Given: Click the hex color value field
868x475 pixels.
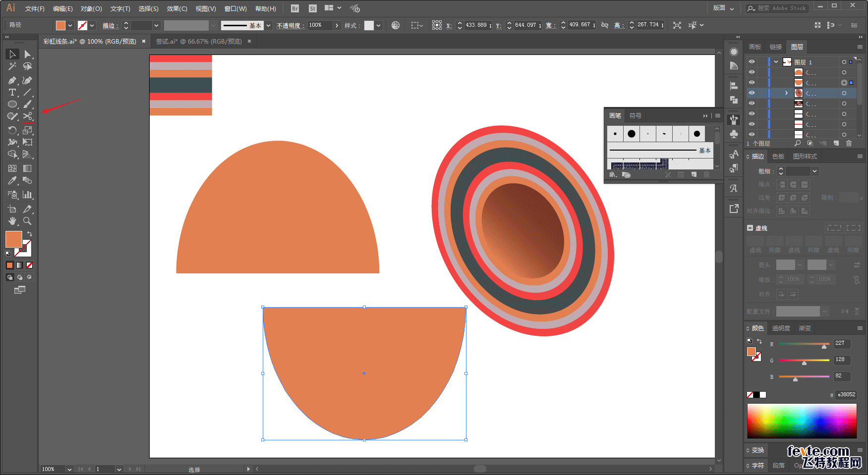Looking at the screenshot, I should 846,395.
